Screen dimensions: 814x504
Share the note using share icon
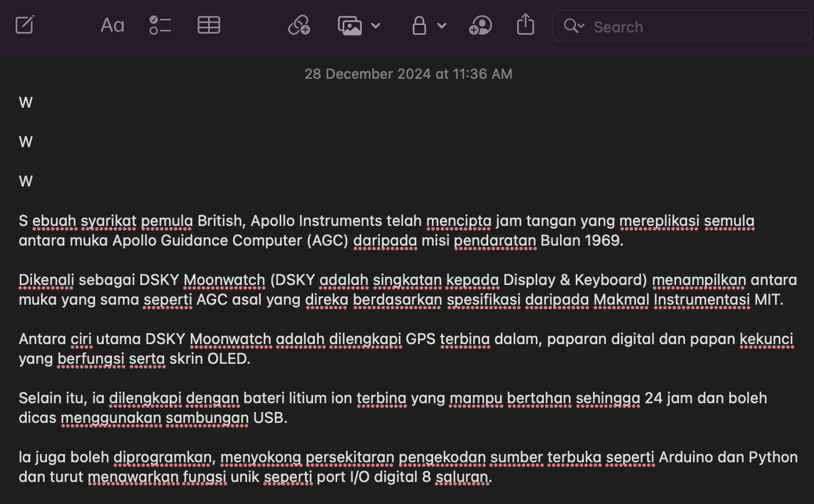click(525, 24)
